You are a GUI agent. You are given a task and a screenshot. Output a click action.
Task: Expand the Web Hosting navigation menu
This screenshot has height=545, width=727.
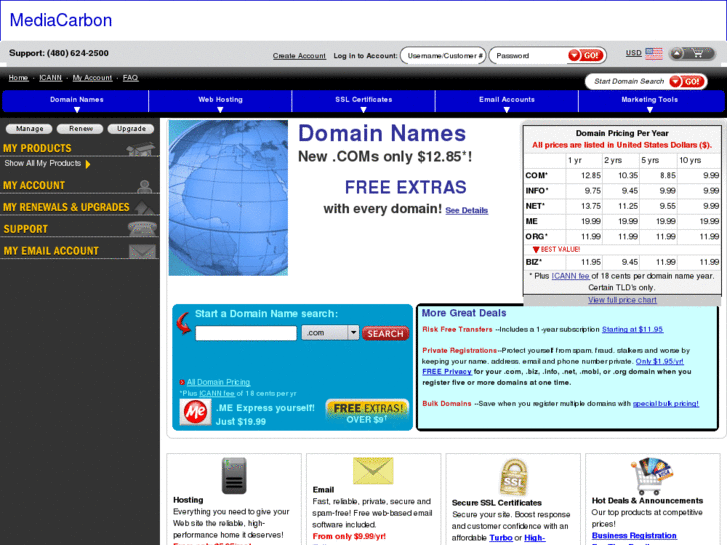point(220,101)
